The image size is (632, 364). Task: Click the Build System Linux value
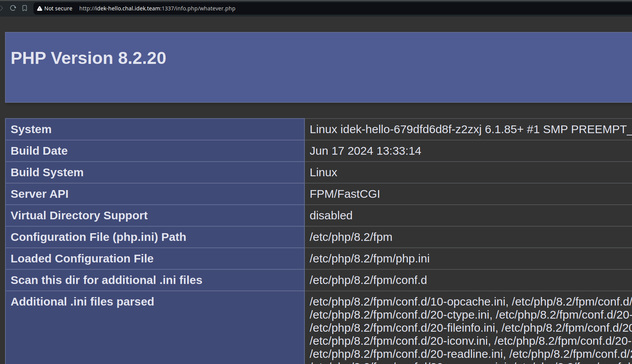click(x=323, y=172)
